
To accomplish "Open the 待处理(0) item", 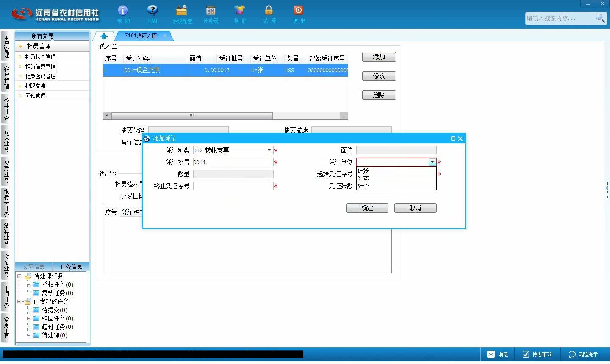I will pos(54,335).
